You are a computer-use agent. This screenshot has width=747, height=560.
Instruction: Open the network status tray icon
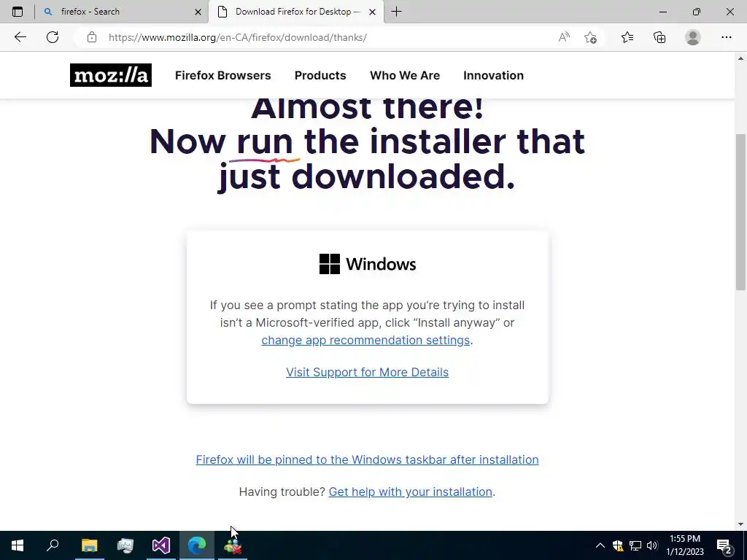[635, 545]
